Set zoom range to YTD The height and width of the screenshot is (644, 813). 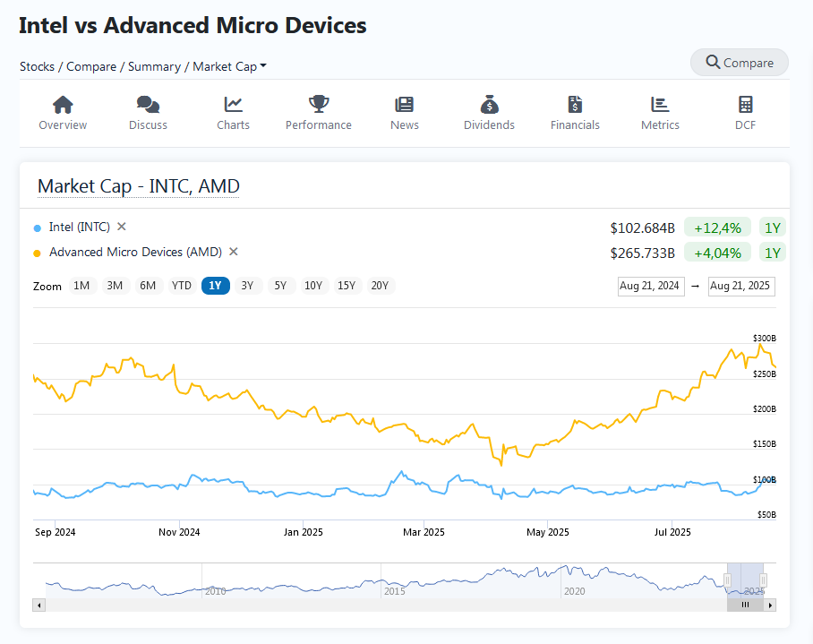[182, 286]
